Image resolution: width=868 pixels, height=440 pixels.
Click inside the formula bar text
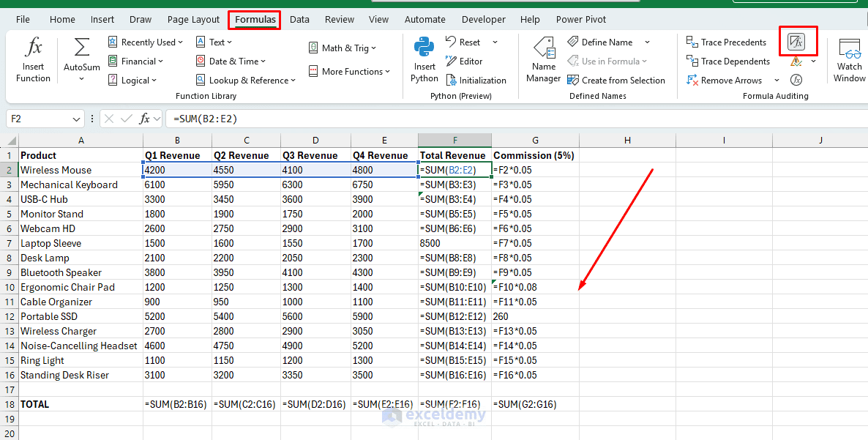click(x=205, y=119)
